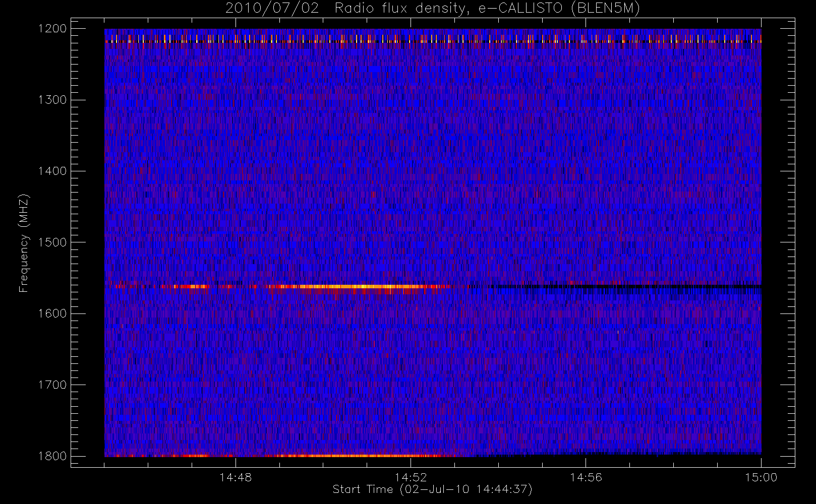Click the 1400 frequency tick label
This screenshot has height=504, width=816.
tap(52, 171)
